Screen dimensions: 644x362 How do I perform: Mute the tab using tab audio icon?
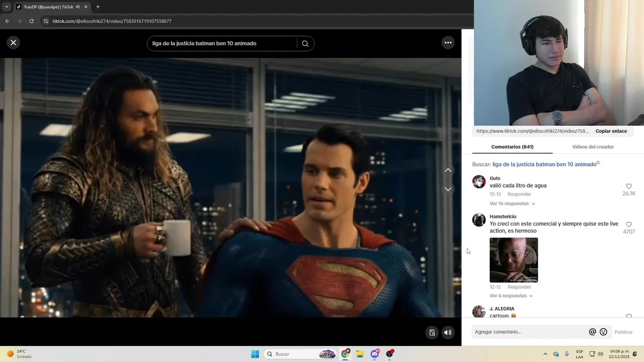tap(77, 7)
